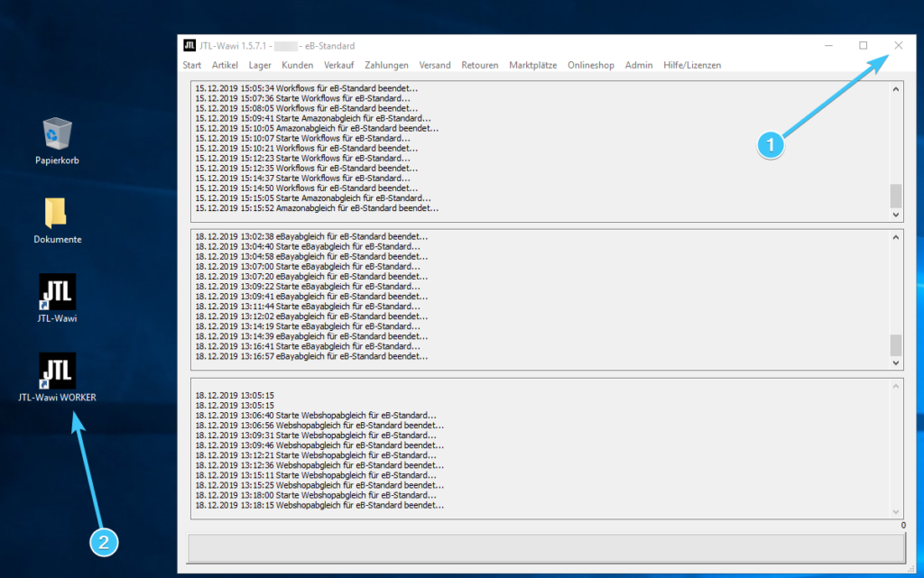Select line '18.12.2019 13:09:46 Webshopabgleich beendet'
The image size is (924, 578).
point(319,445)
